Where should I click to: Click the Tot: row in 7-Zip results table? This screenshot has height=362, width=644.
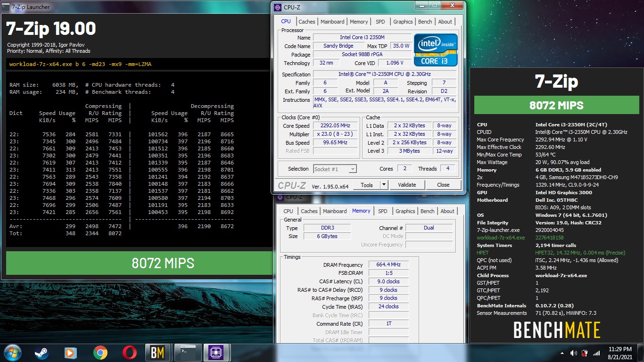tap(66, 233)
